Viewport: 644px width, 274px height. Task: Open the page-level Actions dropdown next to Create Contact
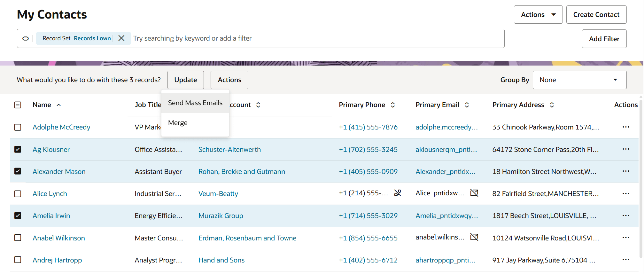pyautogui.click(x=538, y=15)
